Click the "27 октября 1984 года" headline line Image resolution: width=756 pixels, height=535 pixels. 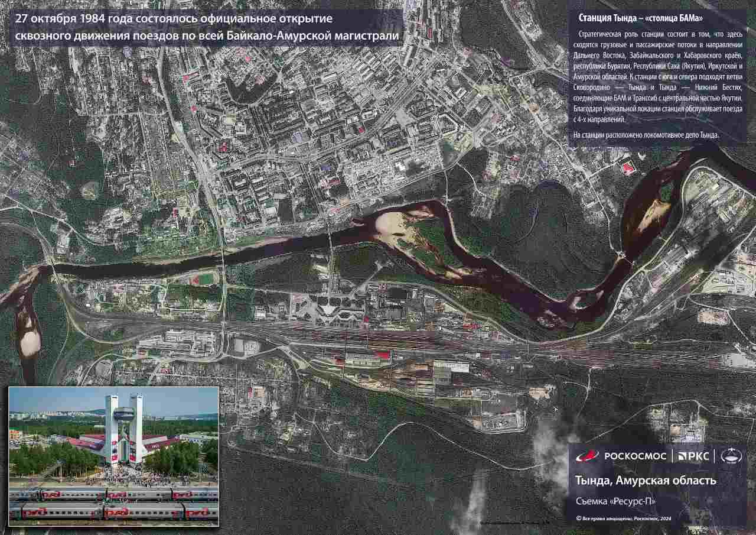pos(174,18)
